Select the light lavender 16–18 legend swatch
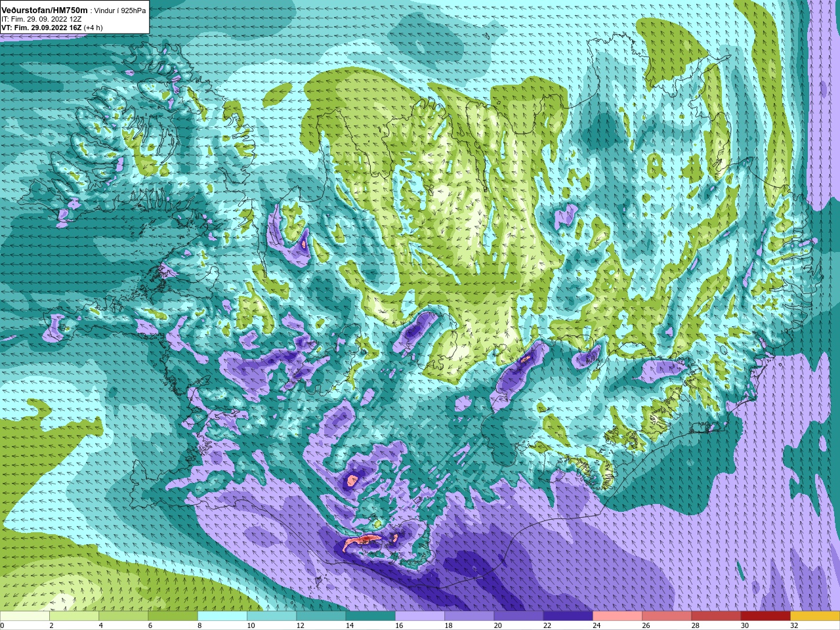This screenshot has width=840, height=630. tap(420, 616)
